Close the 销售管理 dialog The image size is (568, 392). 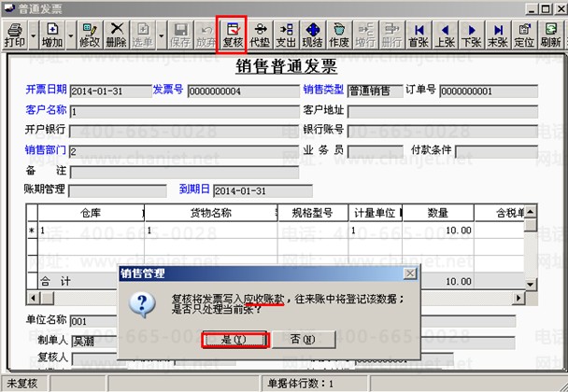click(x=410, y=273)
